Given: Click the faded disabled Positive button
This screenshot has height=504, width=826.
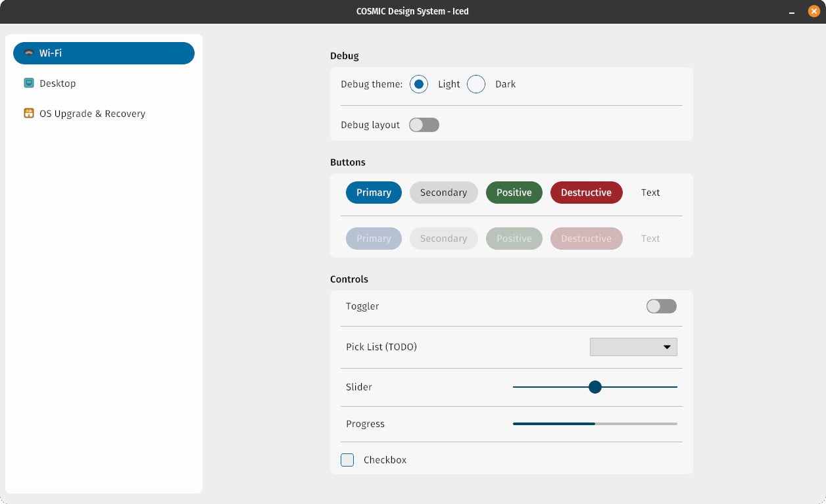Looking at the screenshot, I should pos(514,239).
